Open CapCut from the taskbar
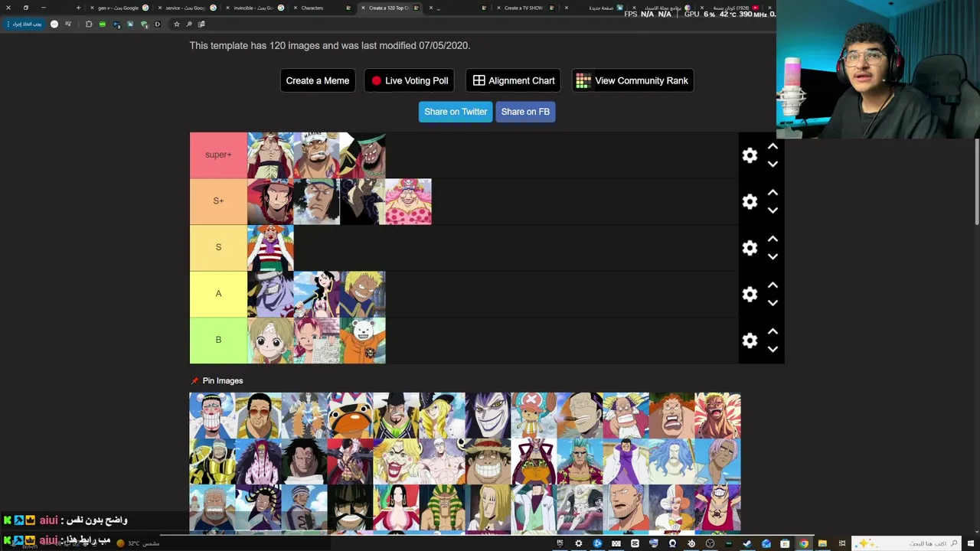The width and height of the screenshot is (980, 551). coord(635,543)
